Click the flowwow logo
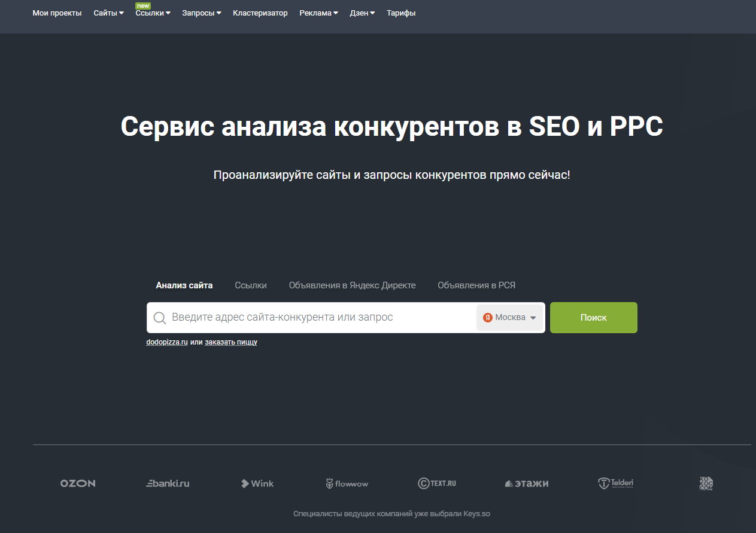The width and height of the screenshot is (756, 533). 347,483
